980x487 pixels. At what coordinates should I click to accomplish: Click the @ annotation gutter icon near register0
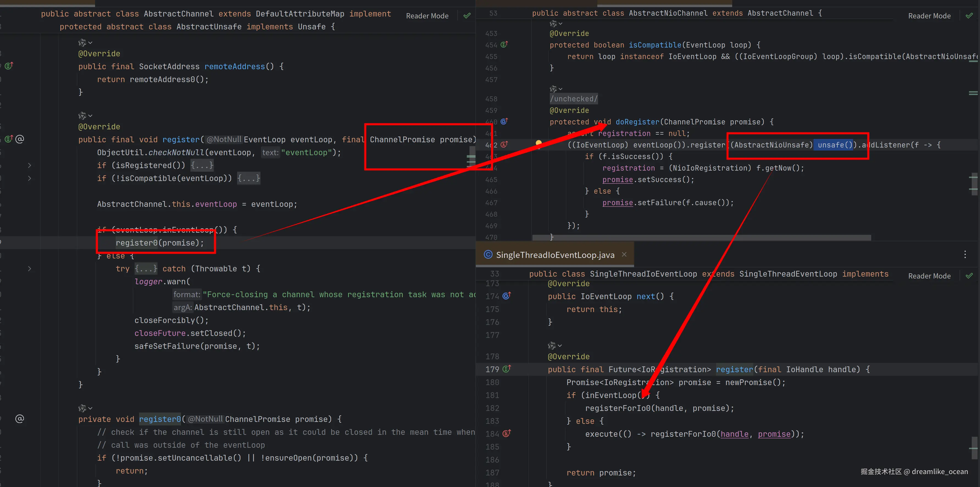tap(20, 419)
